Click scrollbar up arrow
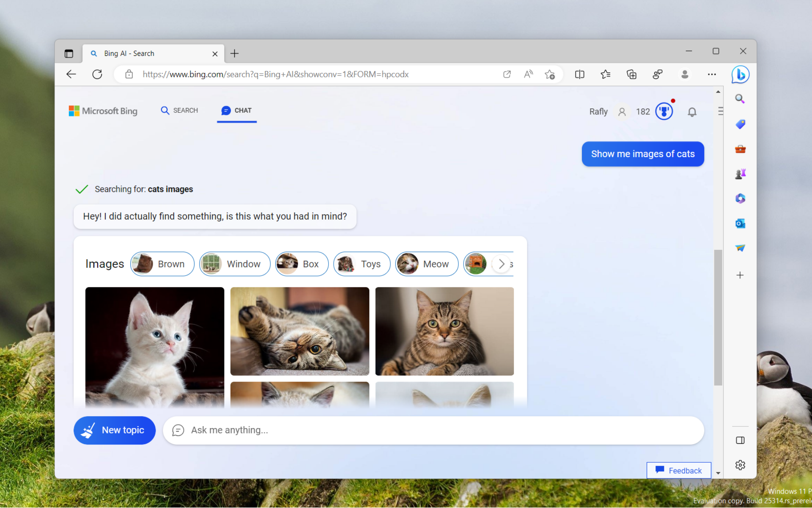Image resolution: width=812 pixels, height=508 pixels. (x=718, y=91)
